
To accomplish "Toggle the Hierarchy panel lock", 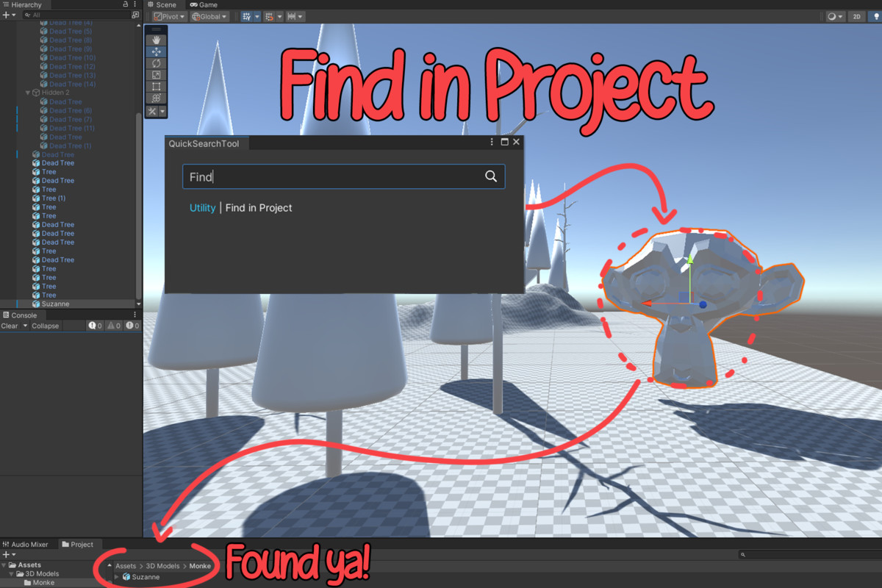I will (x=126, y=4).
